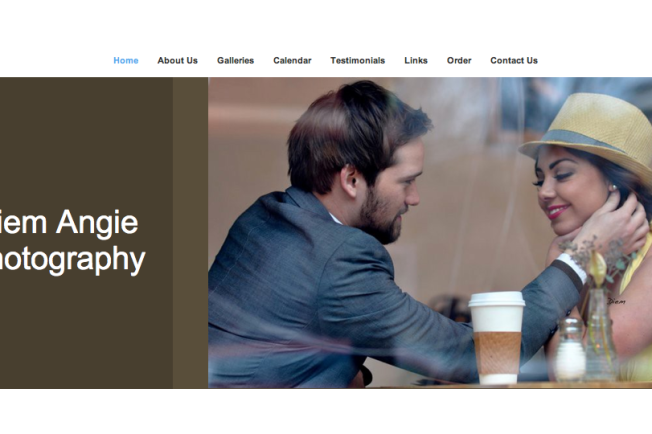Click the lighter brown vertical strip
This screenshot has height=434, width=652.
tap(190, 233)
